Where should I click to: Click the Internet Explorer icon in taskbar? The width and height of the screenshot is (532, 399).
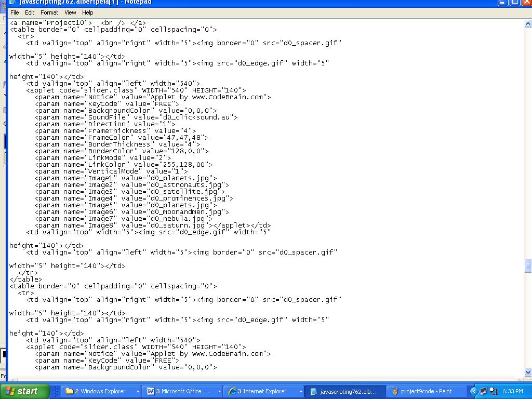coord(232,391)
